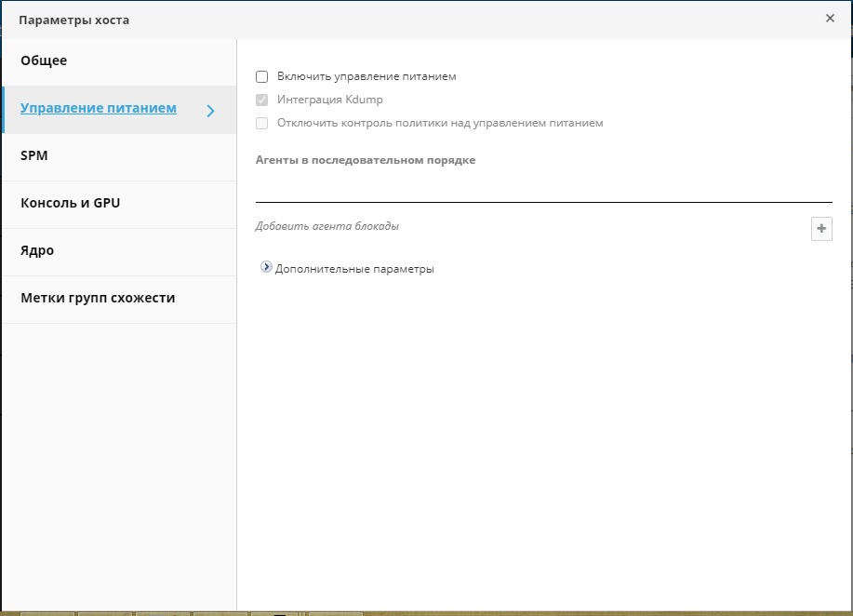The width and height of the screenshot is (853, 616).
Task: Tick the Отключить контроль политики checkbox
Action: pyautogui.click(x=262, y=123)
